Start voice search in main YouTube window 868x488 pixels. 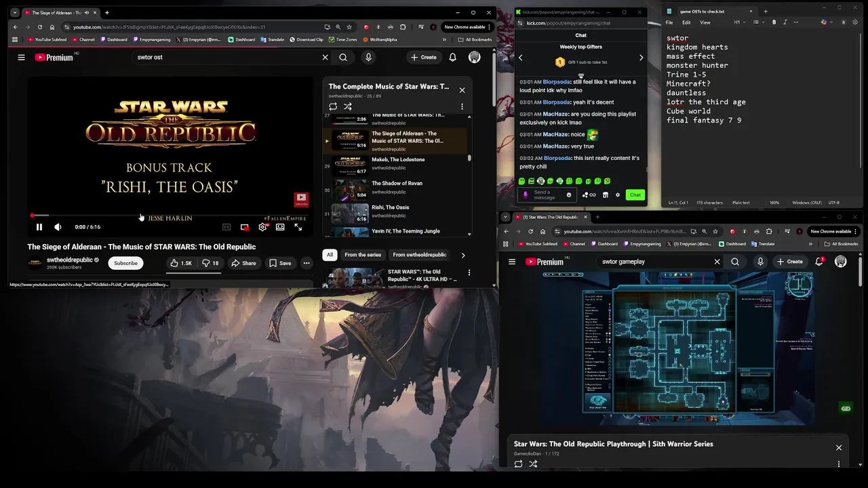(368, 58)
